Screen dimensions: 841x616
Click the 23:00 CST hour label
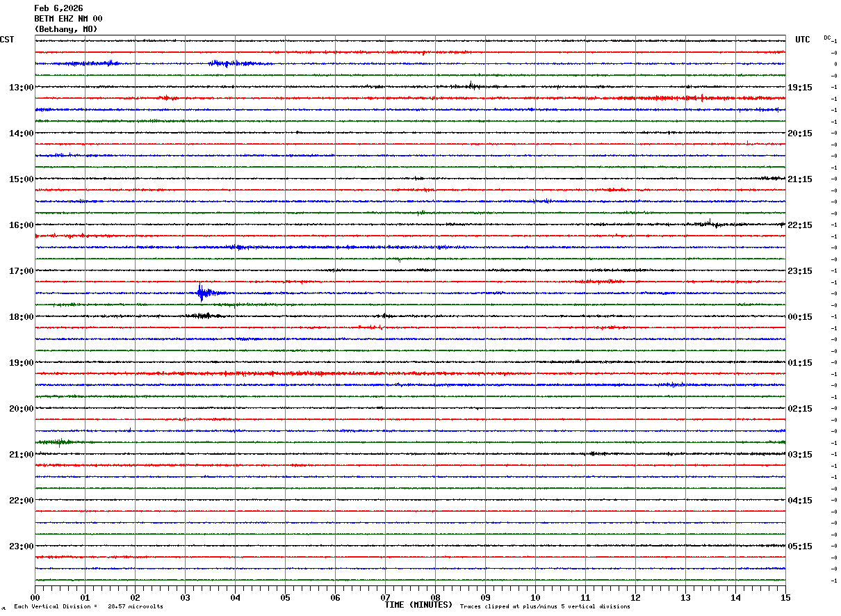coord(22,546)
